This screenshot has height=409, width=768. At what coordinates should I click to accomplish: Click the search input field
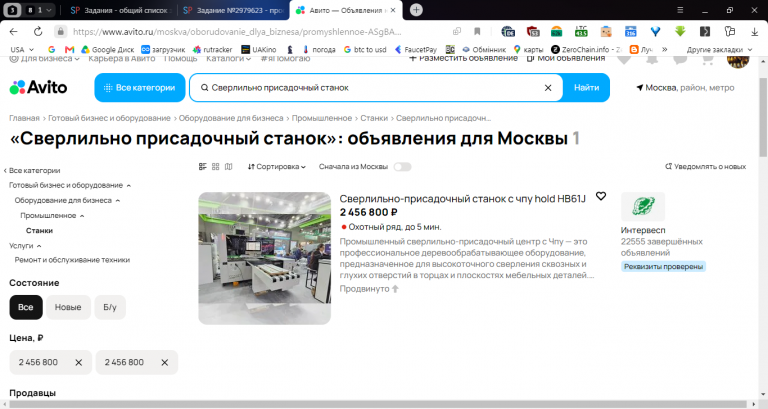click(375, 88)
